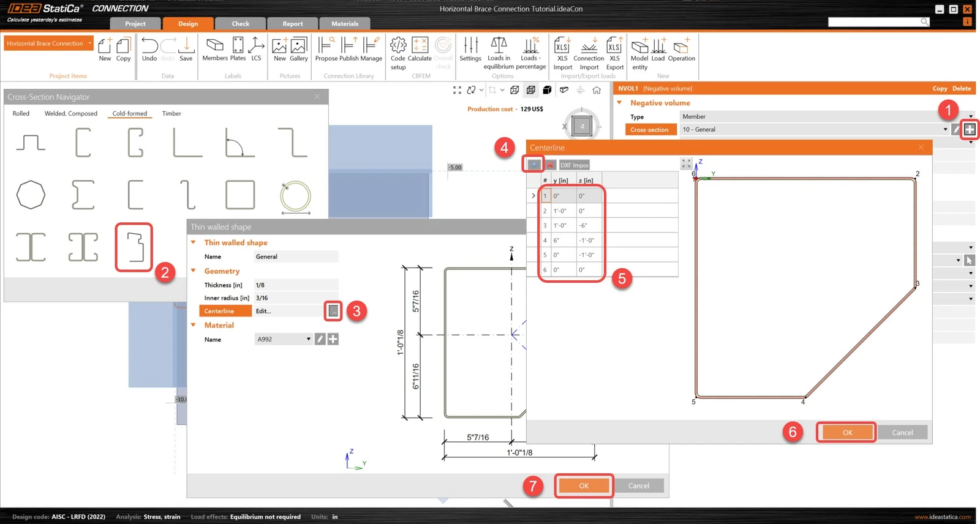Select the octagon cold-formed section shape
Screen dimensions: 980x524
(x=31, y=195)
